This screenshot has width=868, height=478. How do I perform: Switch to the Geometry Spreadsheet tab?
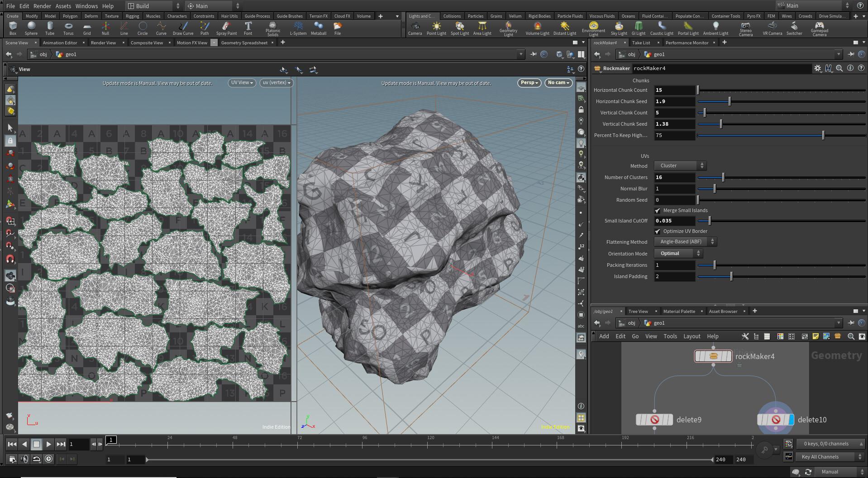tap(244, 43)
